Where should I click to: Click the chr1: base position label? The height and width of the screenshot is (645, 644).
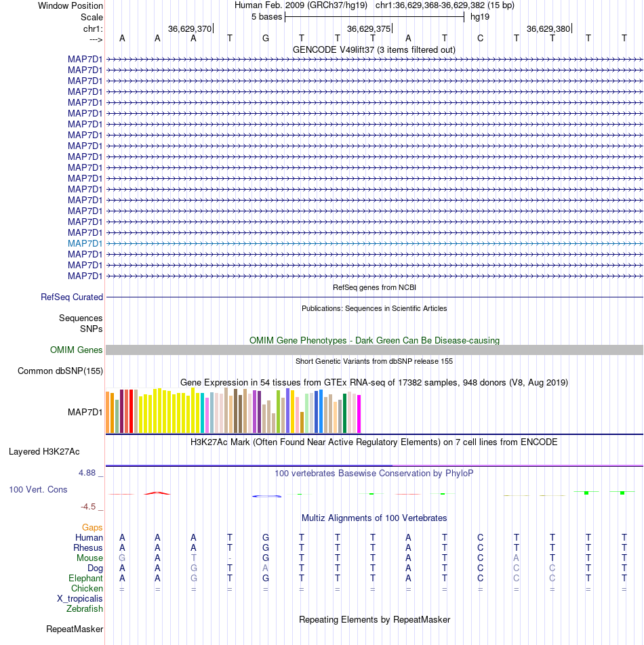[93, 28]
